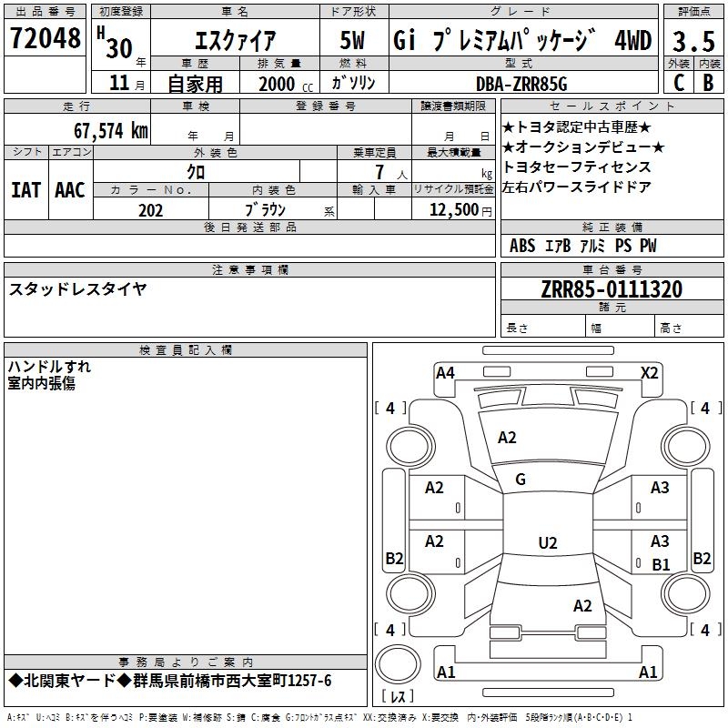The height and width of the screenshot is (728, 728).
Task: Select car name エスクァイア
Action: 236,40
